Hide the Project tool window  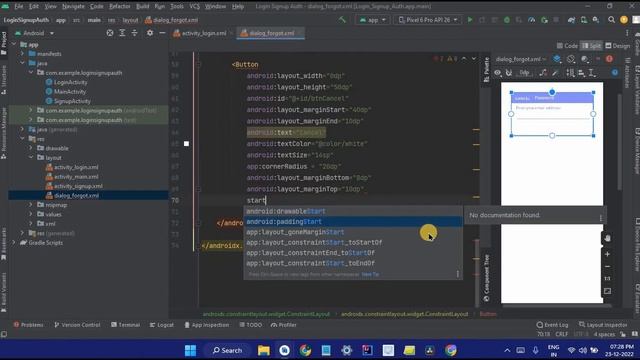pos(162,33)
